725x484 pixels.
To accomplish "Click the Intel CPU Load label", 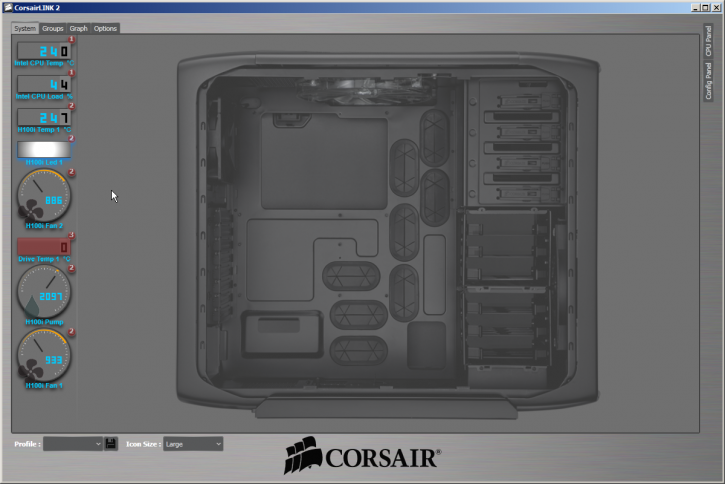I will (x=44, y=97).
